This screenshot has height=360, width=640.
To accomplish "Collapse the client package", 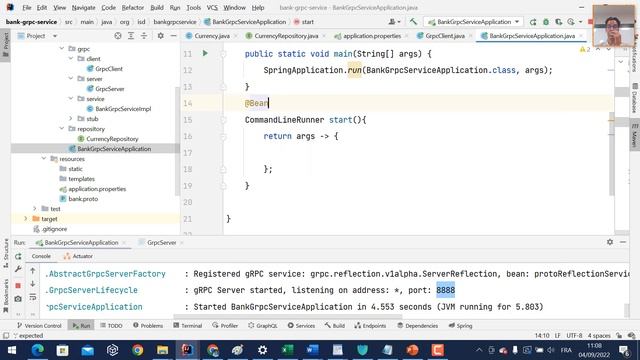I will 71,59.
